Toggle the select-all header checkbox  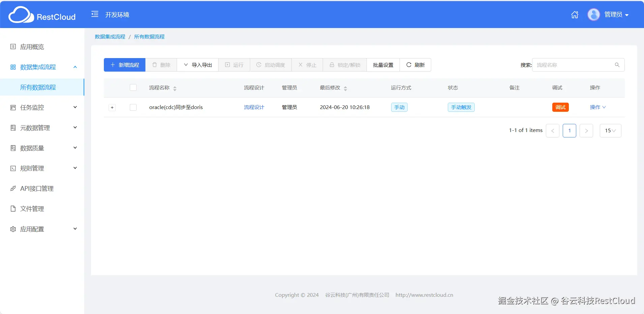pos(133,87)
